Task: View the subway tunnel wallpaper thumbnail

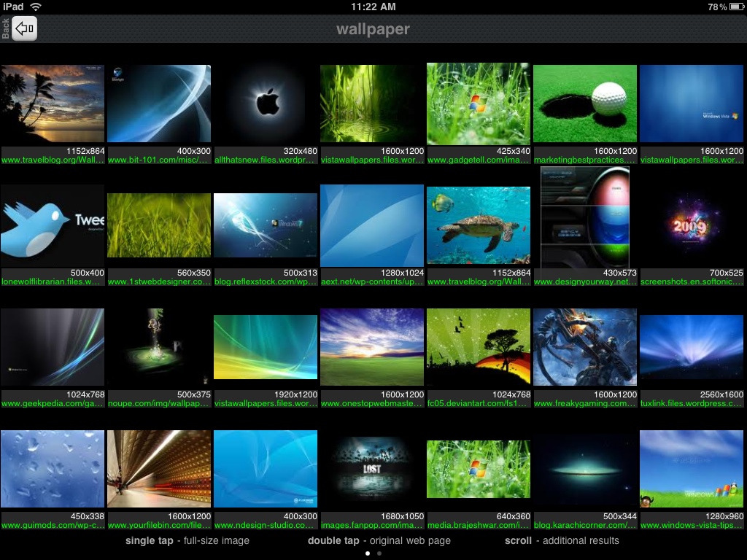Action: pyautogui.click(x=158, y=468)
